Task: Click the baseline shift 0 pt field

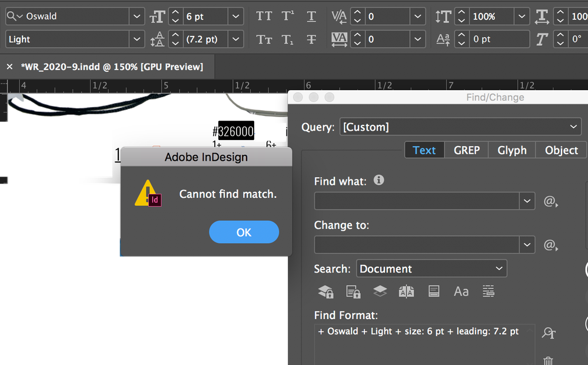Action: point(500,39)
